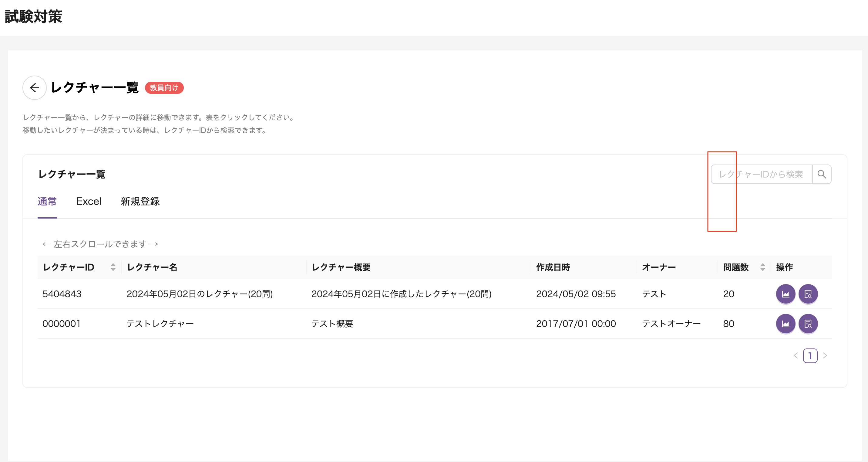The width and height of the screenshot is (868, 462).
Task: Go to next page arrow
Action: click(825, 355)
